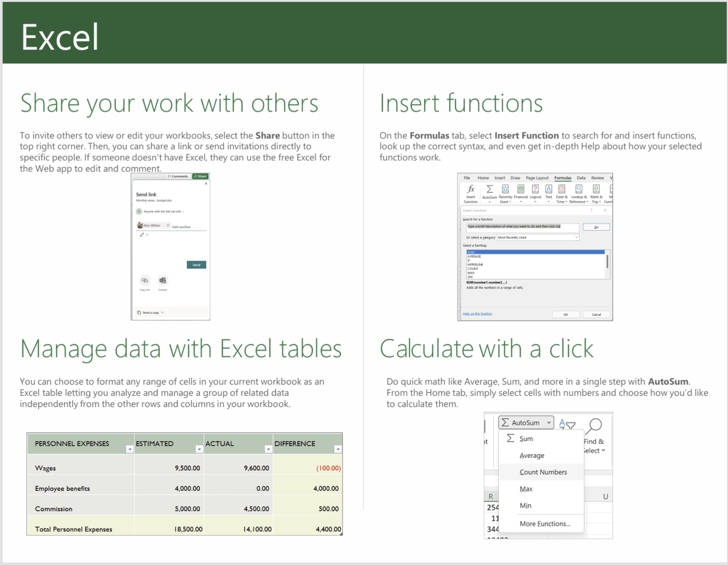Image resolution: width=728 pixels, height=565 pixels.
Task: Open Lookup & Reference functions icon
Action: tap(579, 189)
